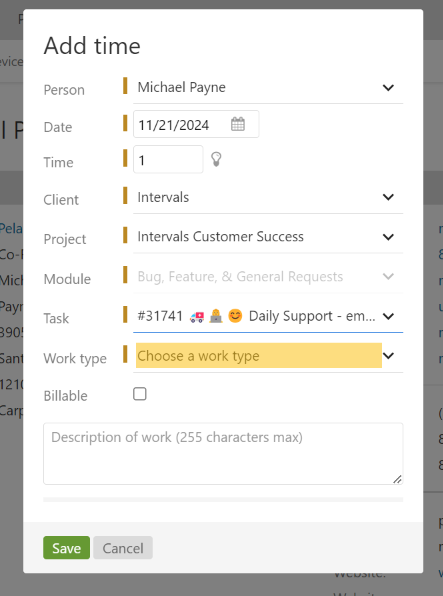Click the Person dropdown chevron arrow
This screenshot has width=443, height=596.
click(x=388, y=88)
